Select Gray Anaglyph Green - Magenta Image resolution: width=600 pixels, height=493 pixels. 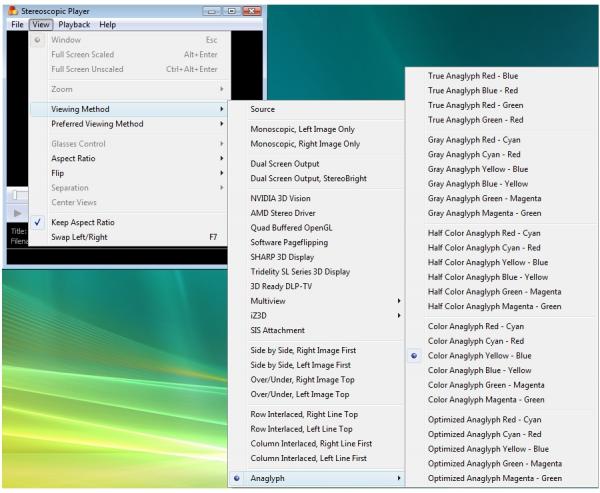[501, 198]
